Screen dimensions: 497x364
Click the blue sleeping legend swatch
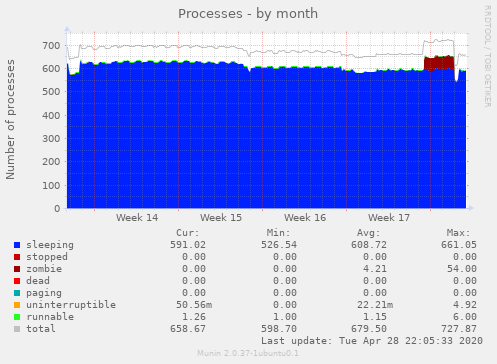17,245
